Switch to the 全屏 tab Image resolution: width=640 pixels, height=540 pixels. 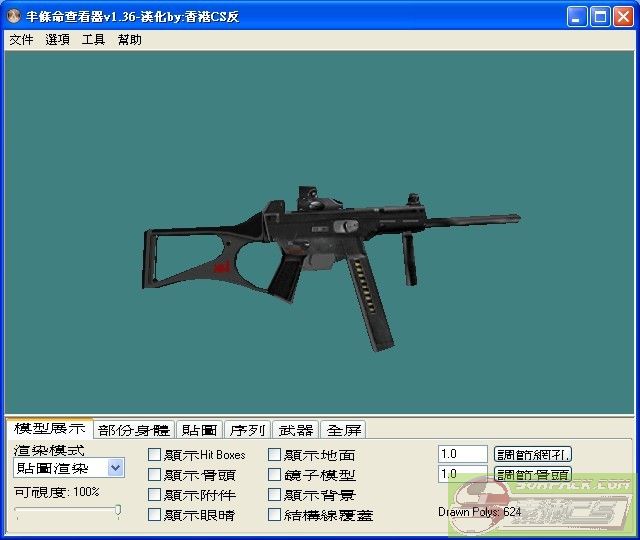pos(344,430)
